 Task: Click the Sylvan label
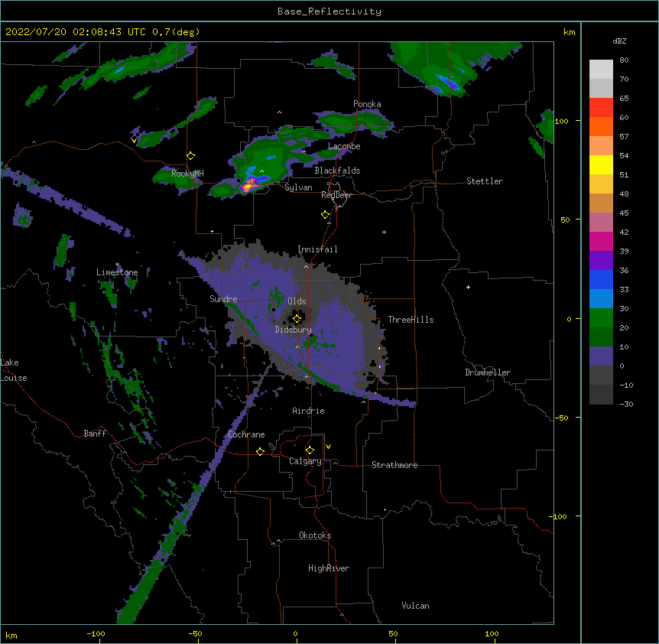[298, 187]
